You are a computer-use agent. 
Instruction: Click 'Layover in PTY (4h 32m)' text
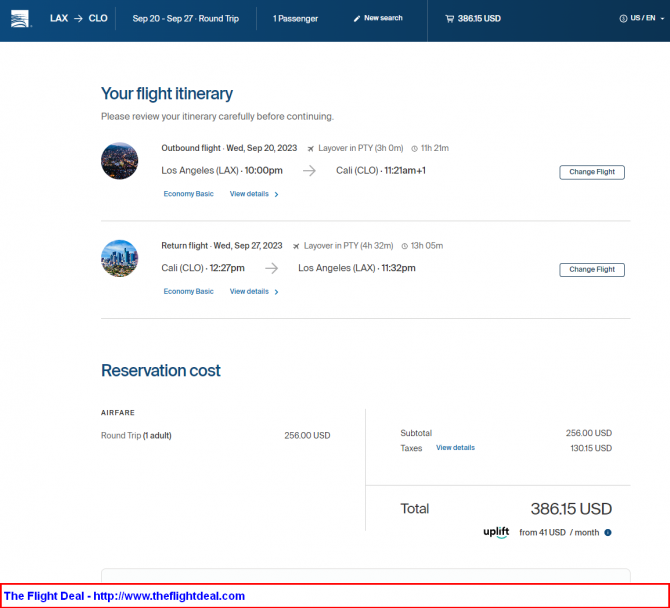click(x=348, y=246)
